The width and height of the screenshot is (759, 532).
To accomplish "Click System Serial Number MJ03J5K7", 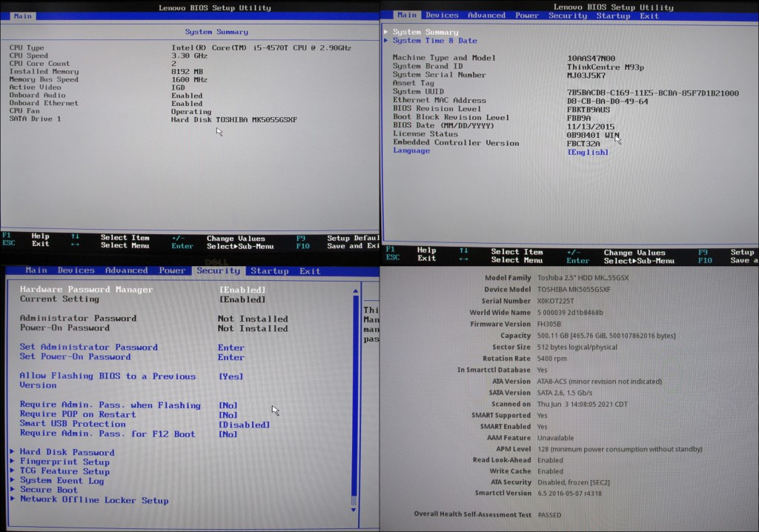I will pos(586,76).
